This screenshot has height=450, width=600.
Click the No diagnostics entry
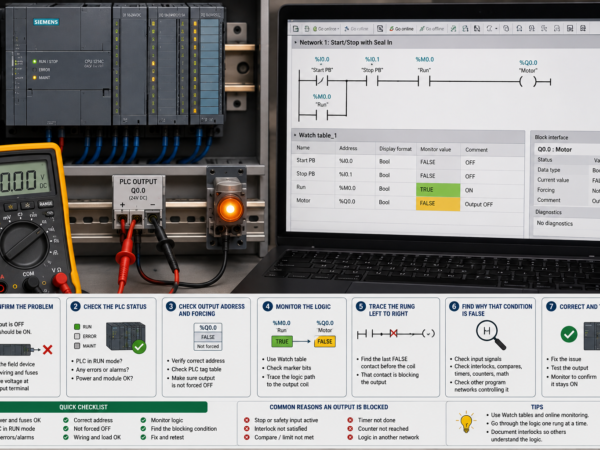554,223
